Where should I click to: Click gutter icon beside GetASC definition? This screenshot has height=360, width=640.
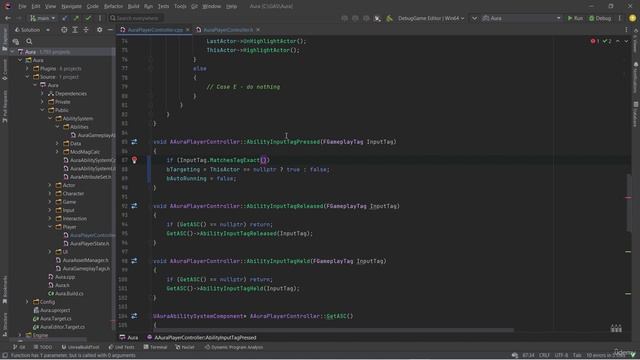[x=134, y=316]
